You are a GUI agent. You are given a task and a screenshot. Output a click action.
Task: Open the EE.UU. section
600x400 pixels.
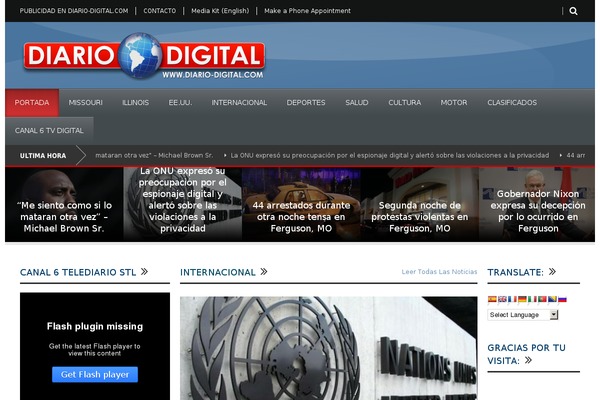coord(180,103)
